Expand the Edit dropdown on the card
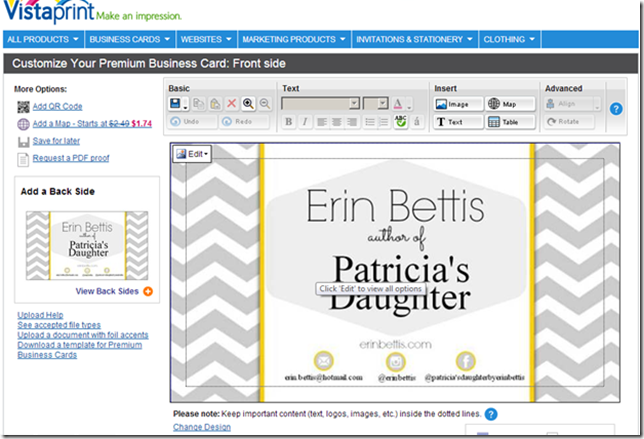 coord(192,154)
